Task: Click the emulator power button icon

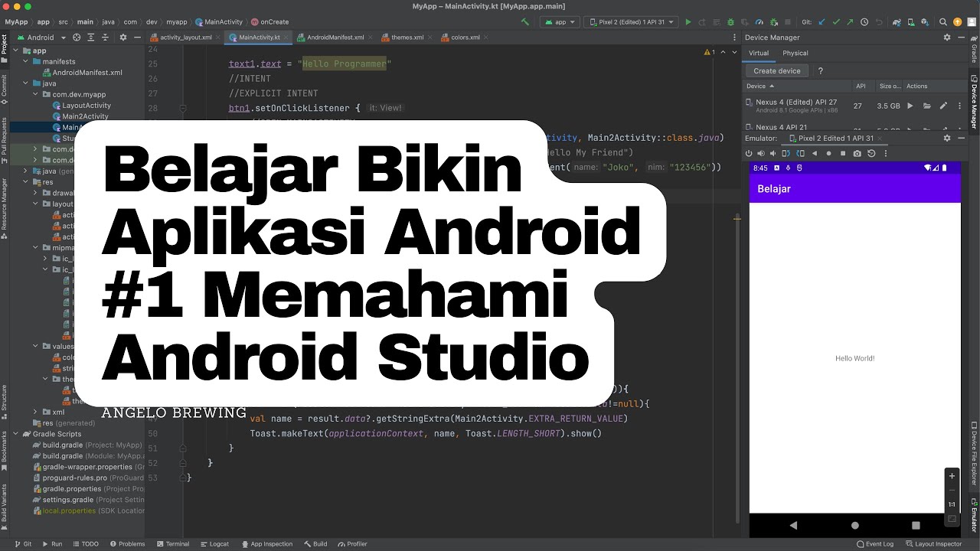Action: 749,153
